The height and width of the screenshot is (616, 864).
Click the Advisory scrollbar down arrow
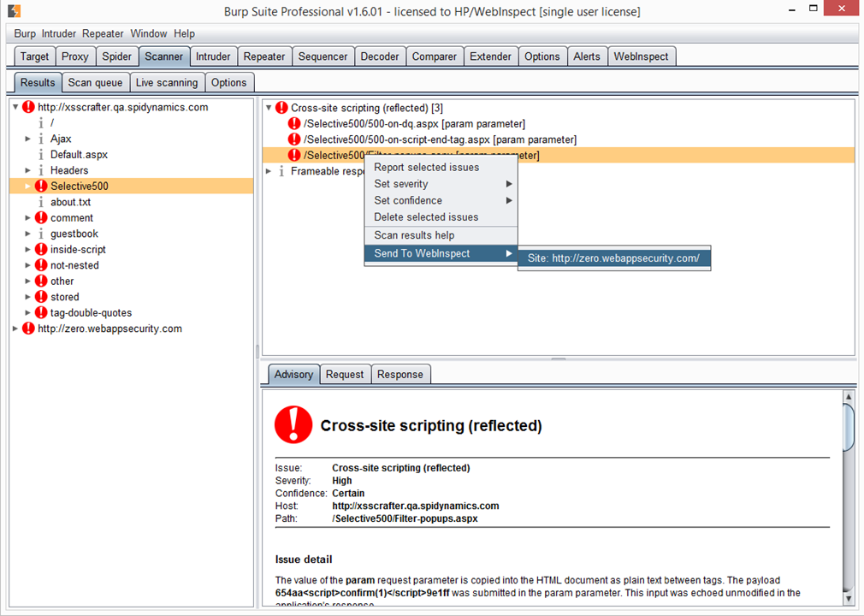848,598
